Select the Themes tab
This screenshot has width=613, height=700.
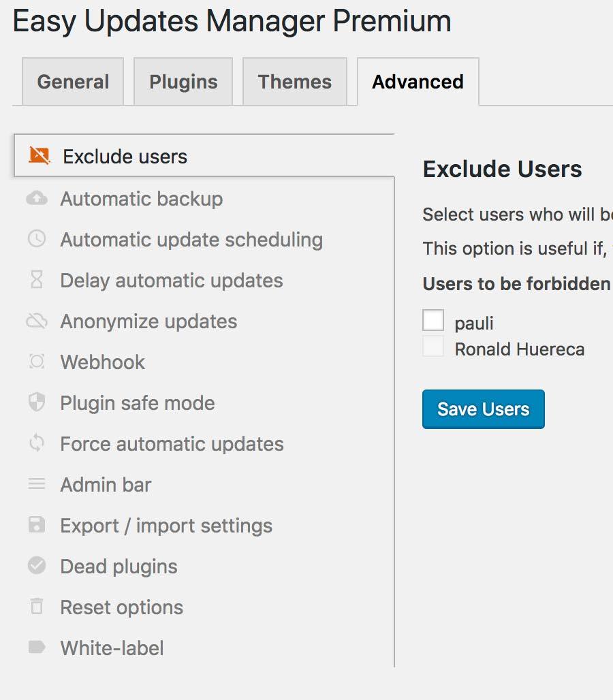294,81
